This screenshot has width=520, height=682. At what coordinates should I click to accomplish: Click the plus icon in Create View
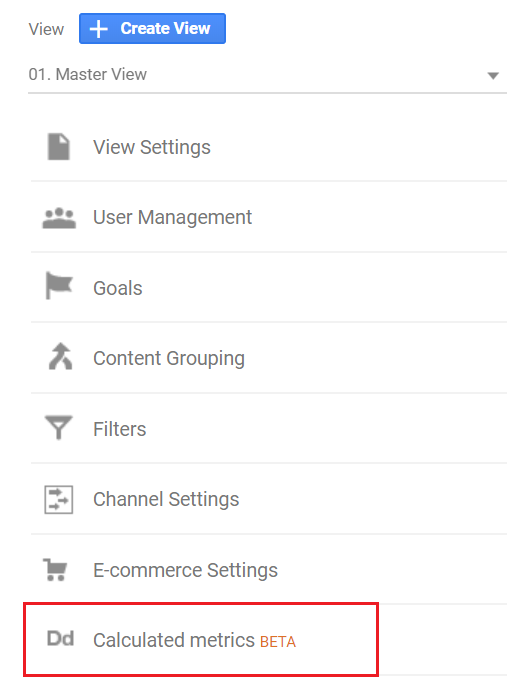point(99,29)
